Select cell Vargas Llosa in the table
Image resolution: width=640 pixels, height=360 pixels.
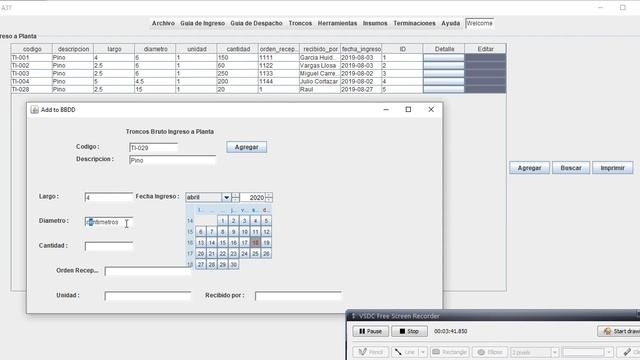(320, 65)
